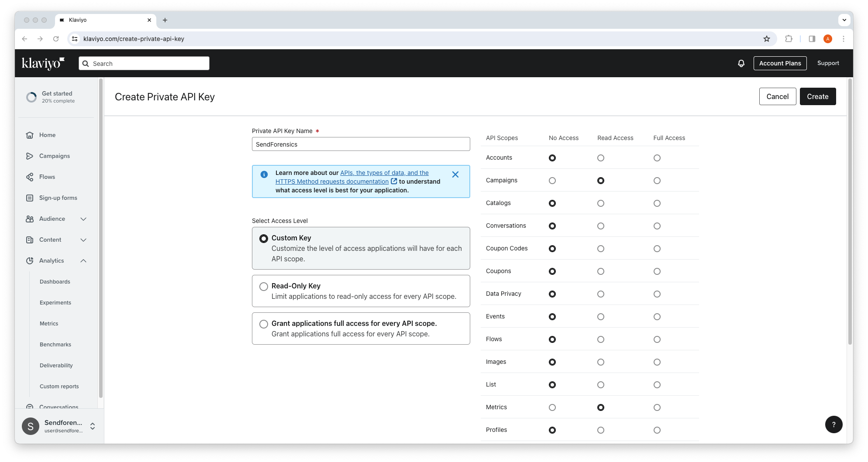Set Accounts scope to Read Access
Viewport: 868px width, 462px height.
click(x=601, y=158)
